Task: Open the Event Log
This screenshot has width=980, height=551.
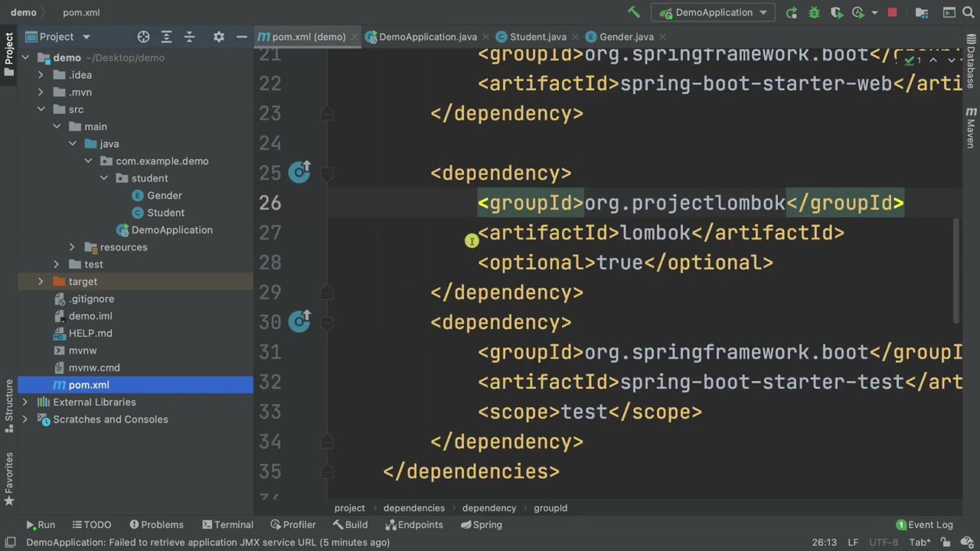Action: pyautogui.click(x=924, y=525)
